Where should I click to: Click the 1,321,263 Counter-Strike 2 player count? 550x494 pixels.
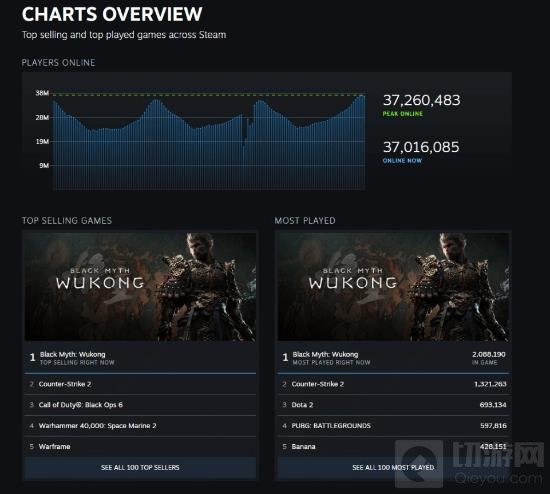click(x=490, y=384)
